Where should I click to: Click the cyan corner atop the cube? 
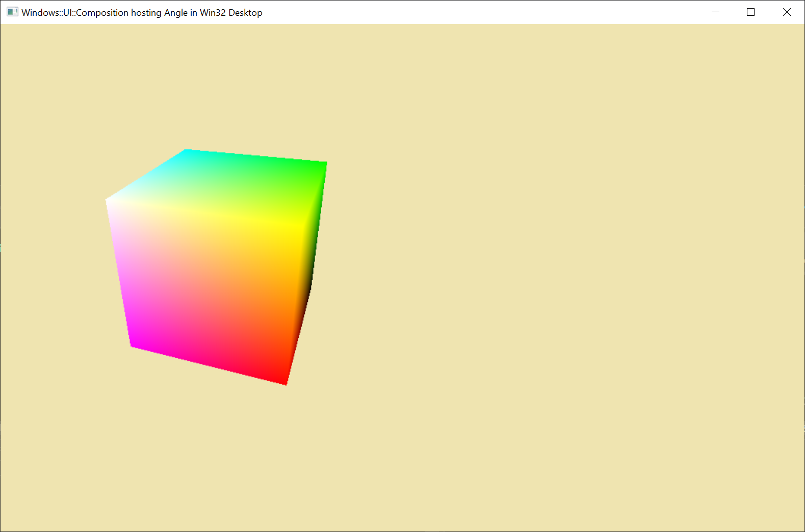pyautogui.click(x=187, y=152)
